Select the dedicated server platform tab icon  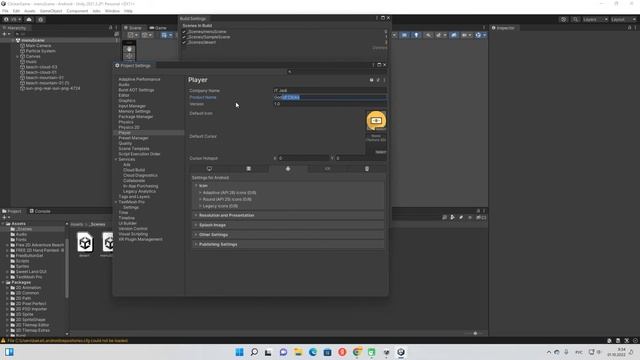249,169
